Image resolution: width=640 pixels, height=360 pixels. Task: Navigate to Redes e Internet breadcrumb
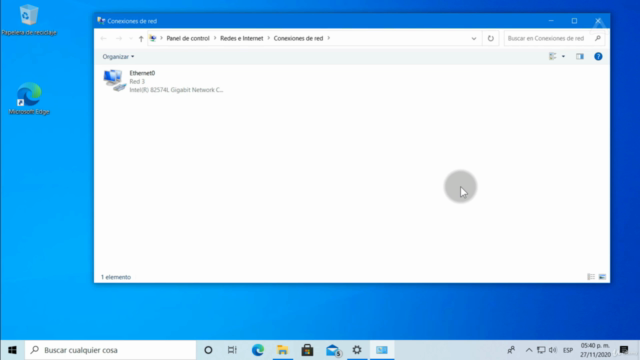point(242,38)
